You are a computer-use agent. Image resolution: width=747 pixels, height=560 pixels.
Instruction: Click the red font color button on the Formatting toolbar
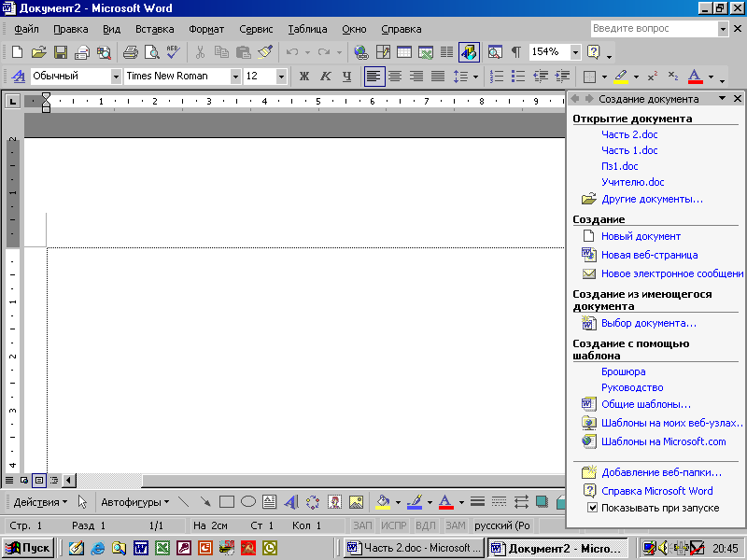point(695,77)
